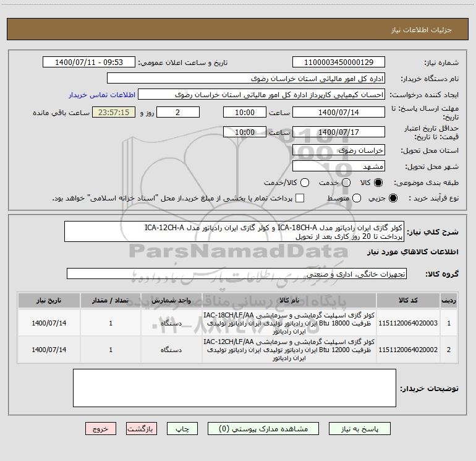Click row 1 need date 1400/07/14
Viewport: 476px width, 461px height.
(x=49, y=323)
